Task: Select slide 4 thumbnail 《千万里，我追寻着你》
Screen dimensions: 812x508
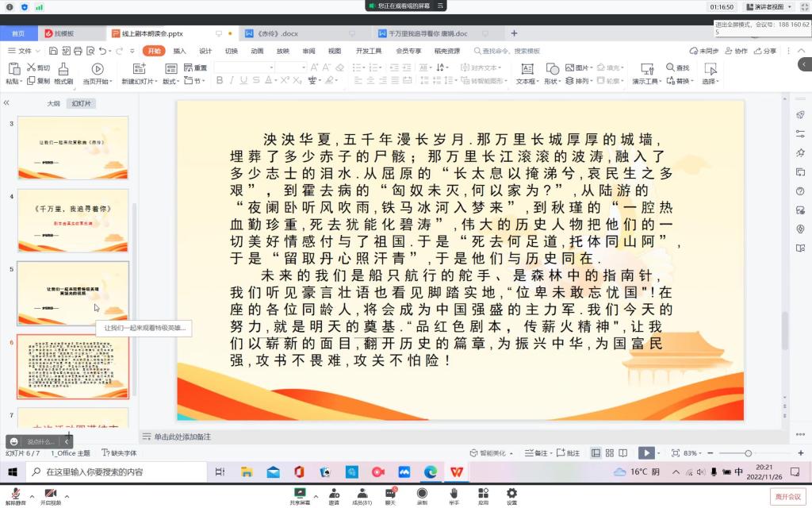Action: pos(73,210)
